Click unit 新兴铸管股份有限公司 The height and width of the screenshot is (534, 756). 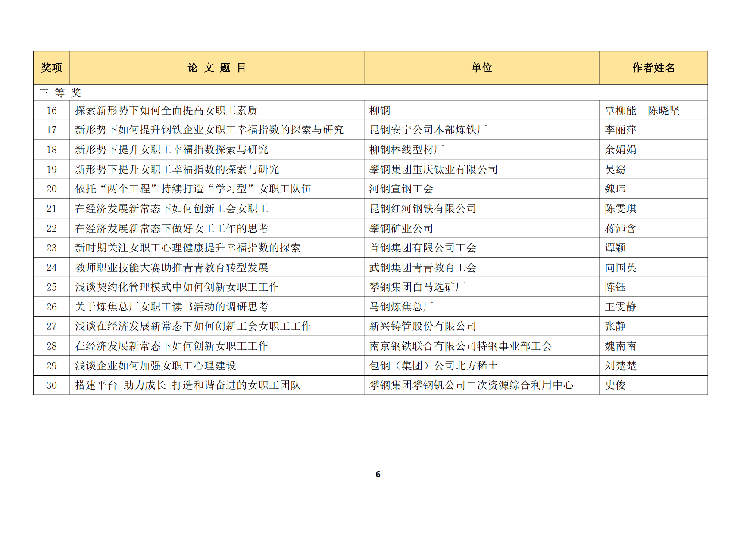(x=423, y=326)
